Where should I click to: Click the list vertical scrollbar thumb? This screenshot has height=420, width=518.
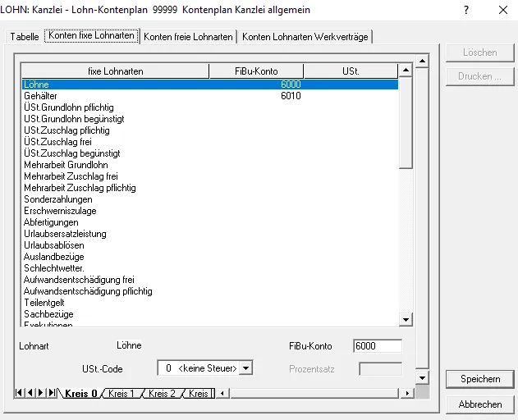point(406,123)
